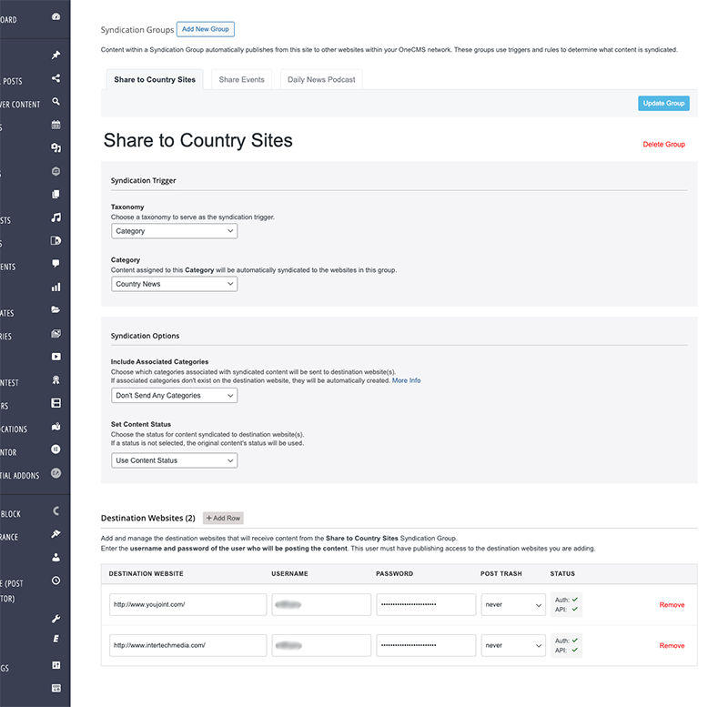The image size is (728, 707).
Task: Open the Taxonomy dropdown showing Category
Action: (174, 231)
